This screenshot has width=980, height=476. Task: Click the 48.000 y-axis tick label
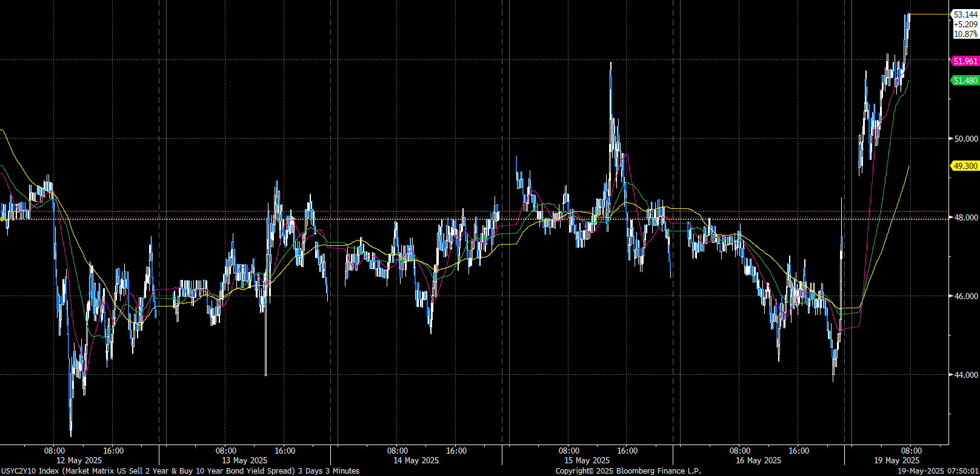(966, 217)
